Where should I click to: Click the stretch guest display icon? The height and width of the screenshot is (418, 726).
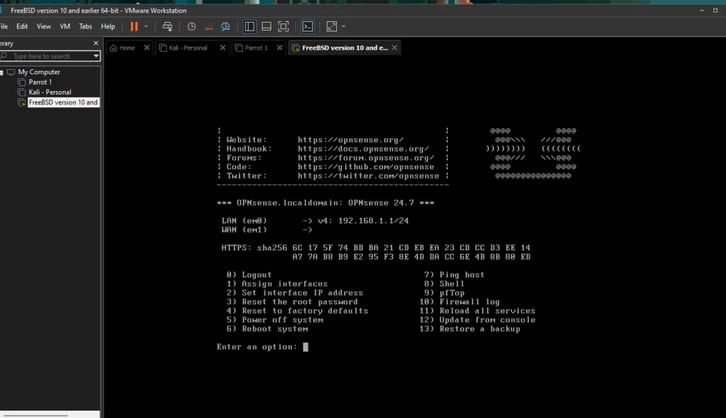pyautogui.click(x=332, y=26)
